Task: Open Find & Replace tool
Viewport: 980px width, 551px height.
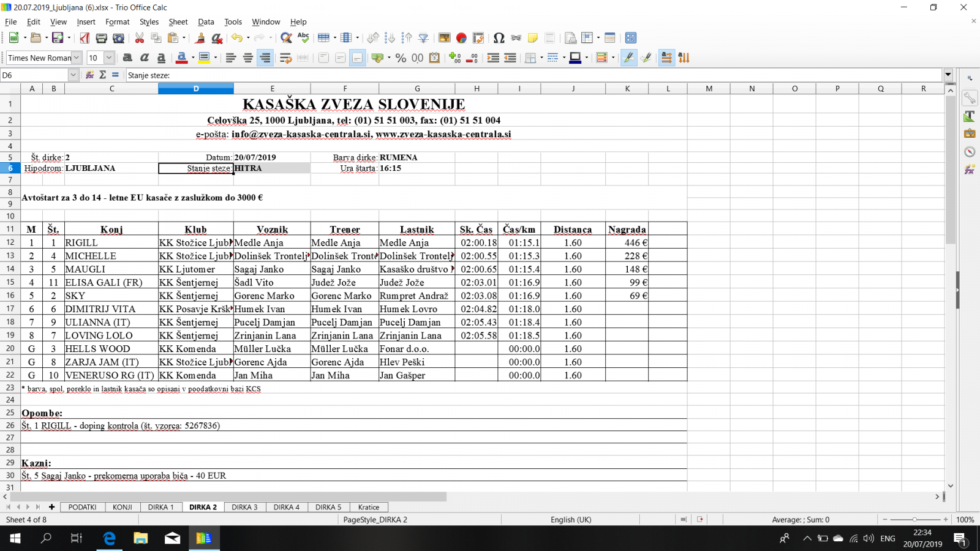Action: (x=286, y=38)
